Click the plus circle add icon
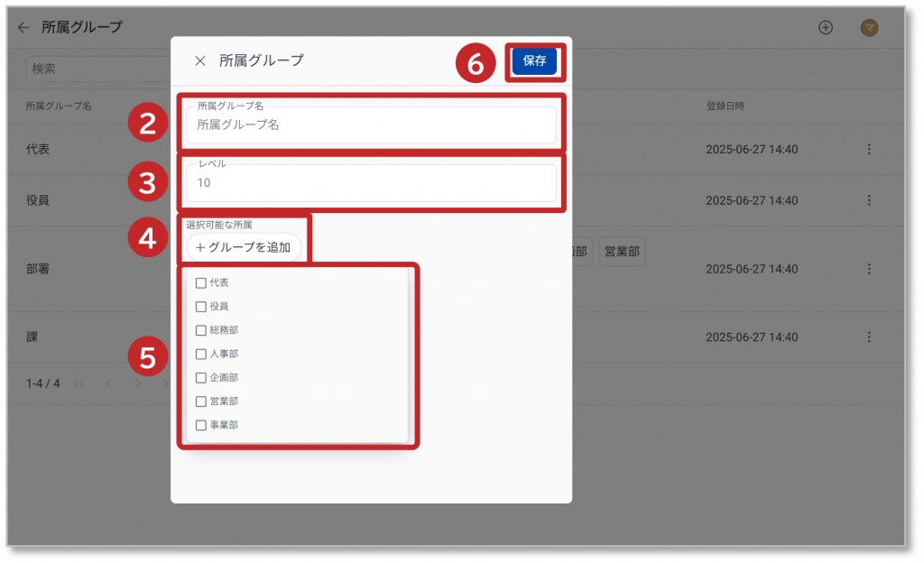Screen dimensions: 924x563 (825, 27)
